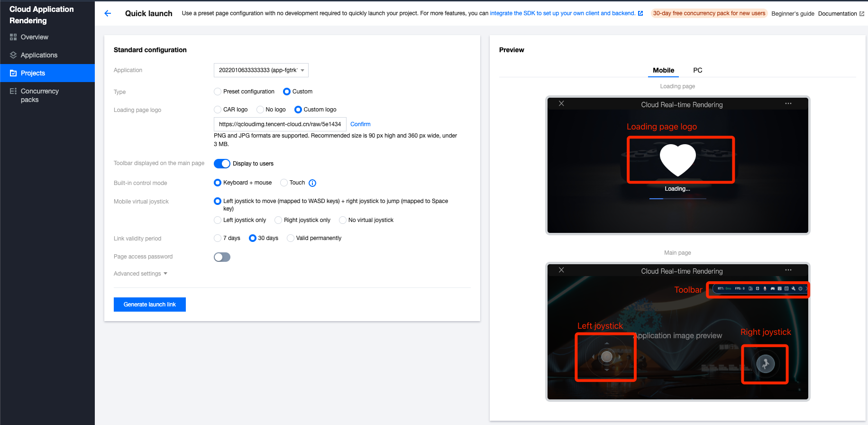The width and height of the screenshot is (868, 425).
Task: Click Generate launch link button
Action: tap(150, 305)
